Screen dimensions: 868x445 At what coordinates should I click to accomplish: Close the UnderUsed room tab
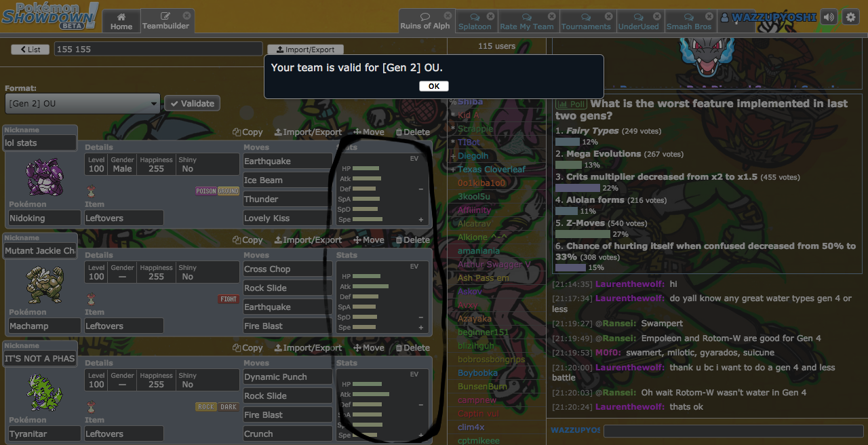click(x=658, y=16)
